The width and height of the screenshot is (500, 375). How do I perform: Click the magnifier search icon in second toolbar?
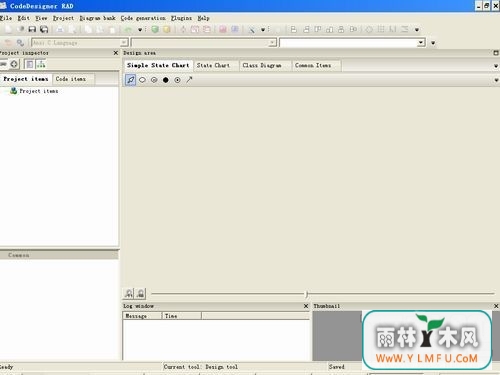click(x=20, y=43)
